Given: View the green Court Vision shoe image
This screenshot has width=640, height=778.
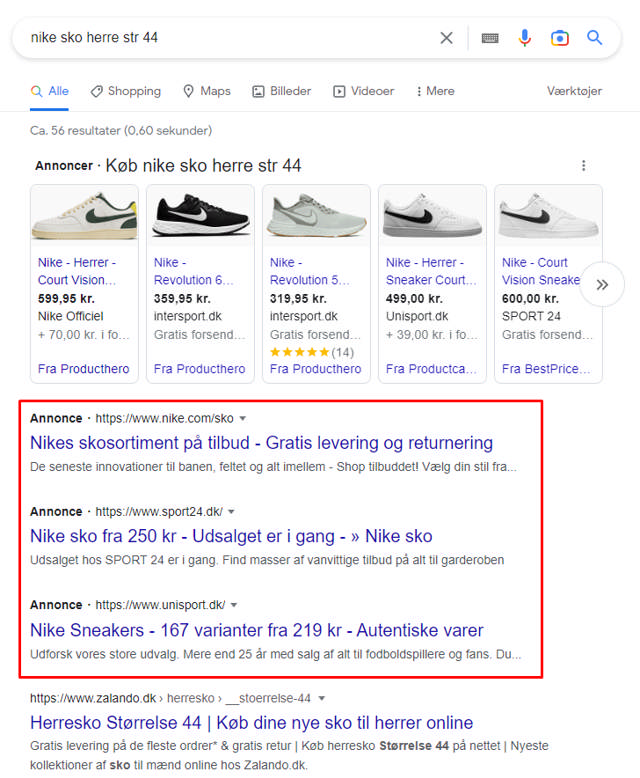Looking at the screenshot, I should (x=84, y=216).
